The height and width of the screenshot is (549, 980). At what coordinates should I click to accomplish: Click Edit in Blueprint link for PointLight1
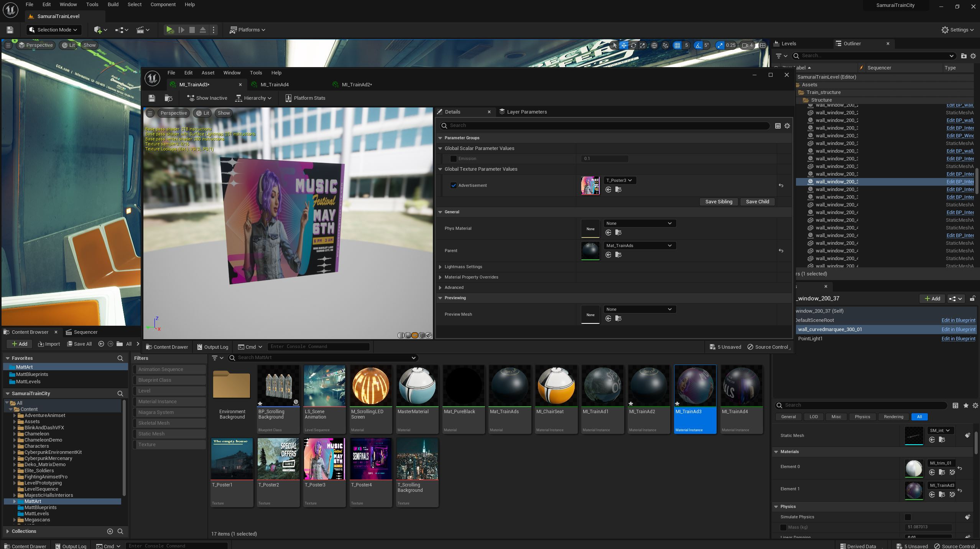point(958,338)
